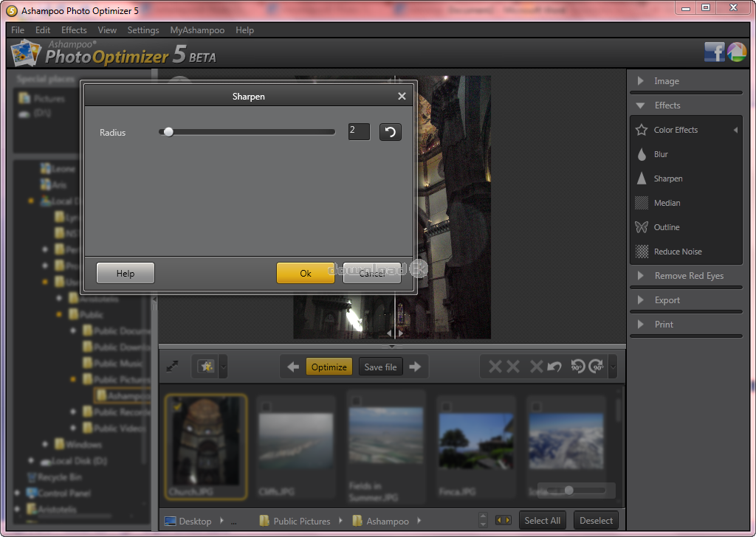Click the Help button in the Sharpen dialog
The width and height of the screenshot is (756, 537).
coord(126,273)
